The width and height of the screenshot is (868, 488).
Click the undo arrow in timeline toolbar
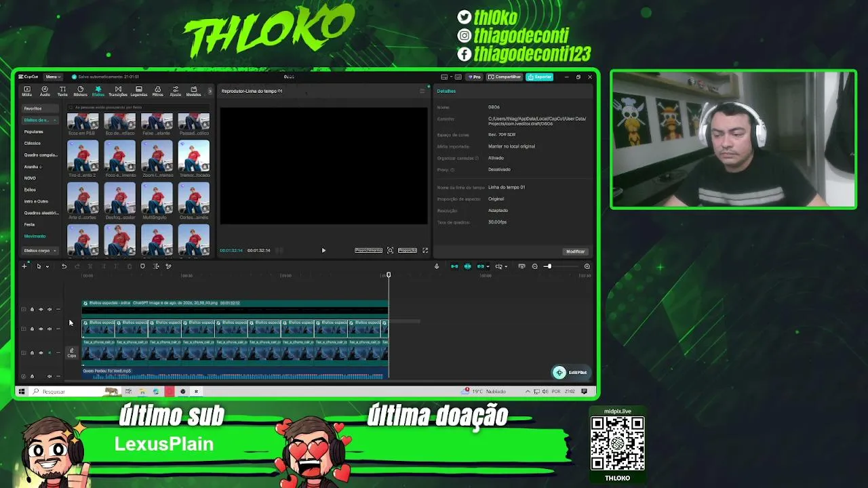pos(64,266)
